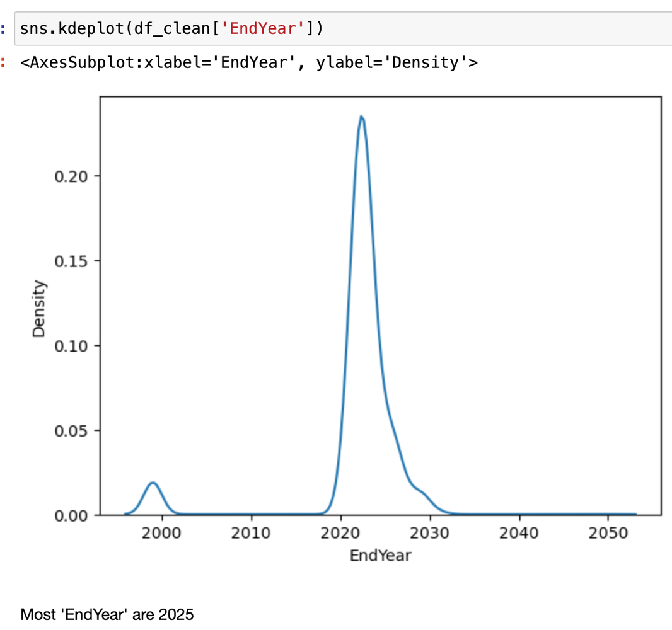The height and width of the screenshot is (630, 672).
Task: Click the 2000 x-axis tick label
Action: [162, 534]
